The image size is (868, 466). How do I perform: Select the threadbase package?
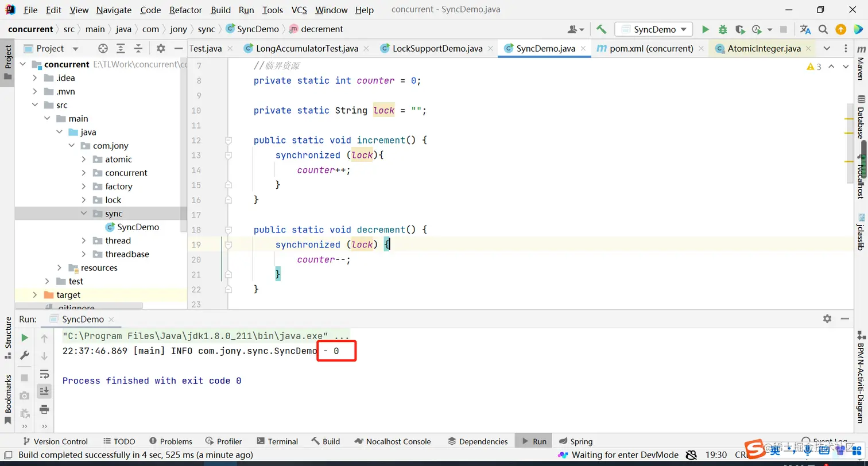tap(127, 254)
